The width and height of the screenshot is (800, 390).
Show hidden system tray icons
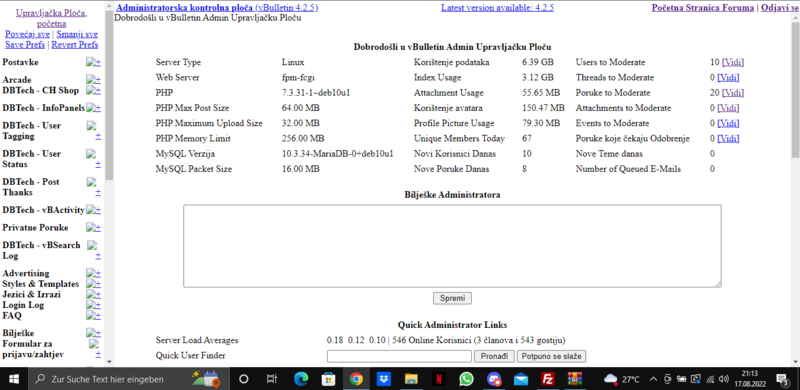tap(653, 379)
